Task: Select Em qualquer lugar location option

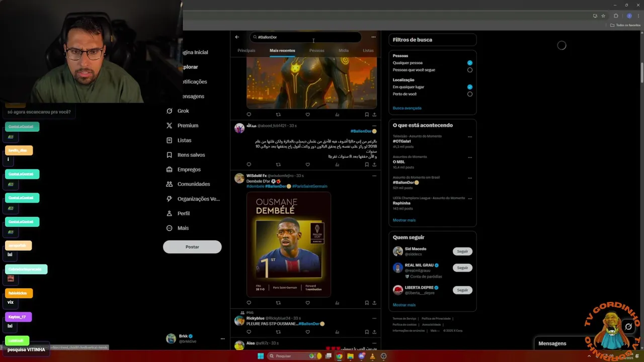Action: pyautogui.click(x=469, y=87)
